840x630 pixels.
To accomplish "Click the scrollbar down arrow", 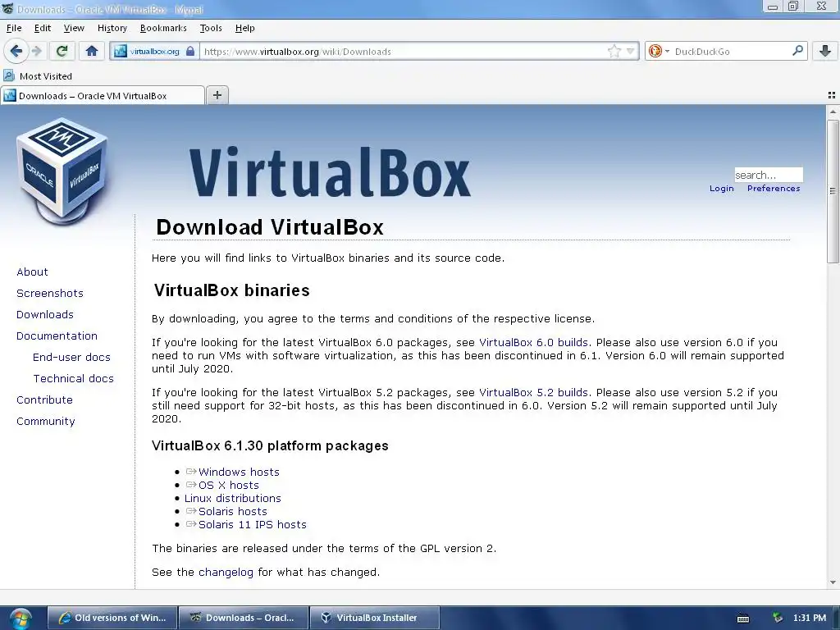I will tap(833, 582).
